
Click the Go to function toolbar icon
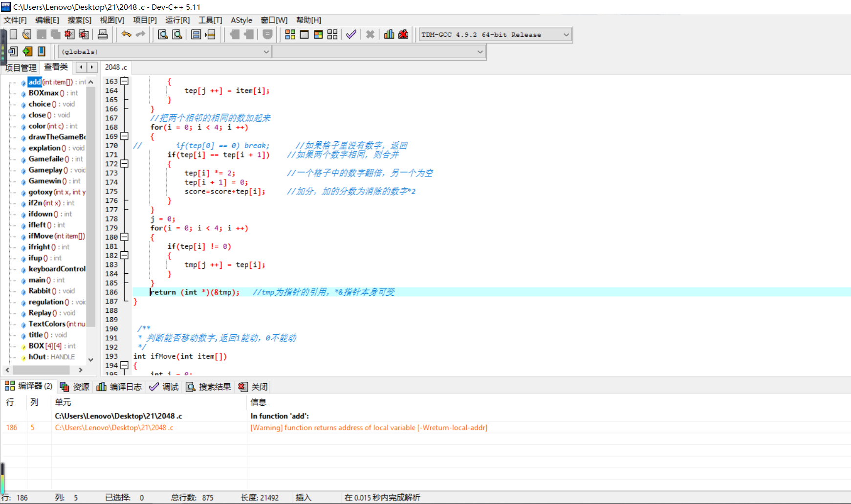click(x=196, y=34)
